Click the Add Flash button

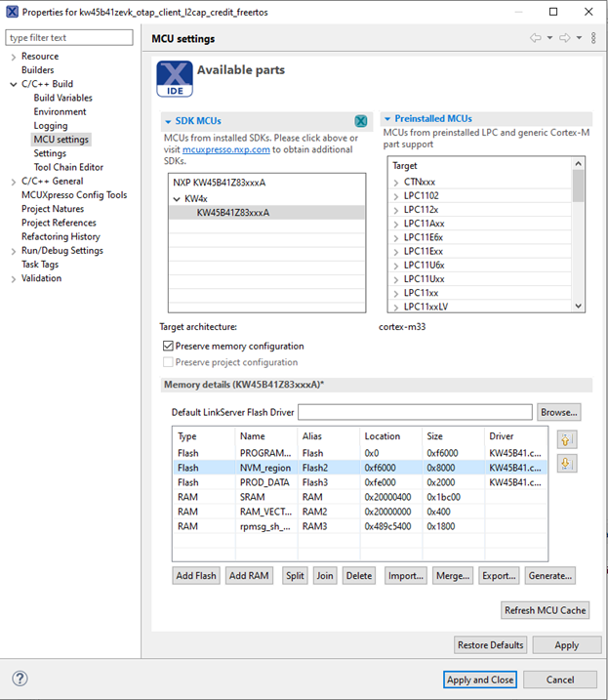pyautogui.click(x=196, y=576)
